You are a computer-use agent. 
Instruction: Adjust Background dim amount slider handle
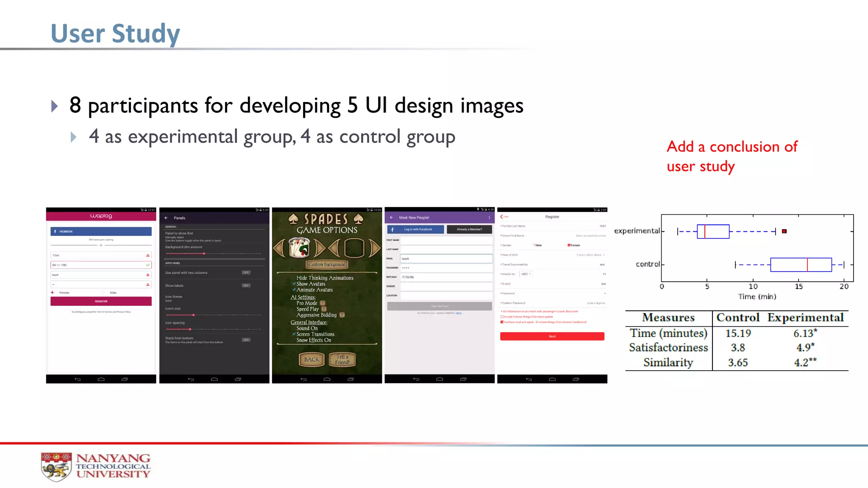pos(204,253)
